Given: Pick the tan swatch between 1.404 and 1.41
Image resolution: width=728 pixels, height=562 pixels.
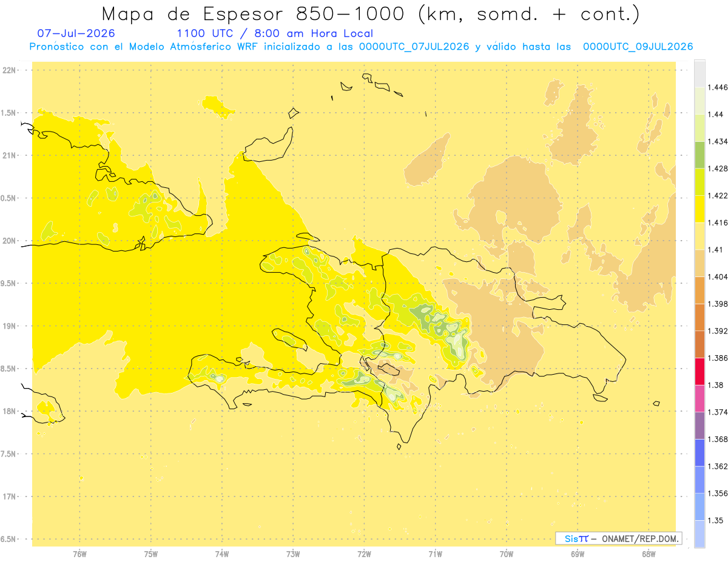Looking at the screenshot, I should 699,263.
